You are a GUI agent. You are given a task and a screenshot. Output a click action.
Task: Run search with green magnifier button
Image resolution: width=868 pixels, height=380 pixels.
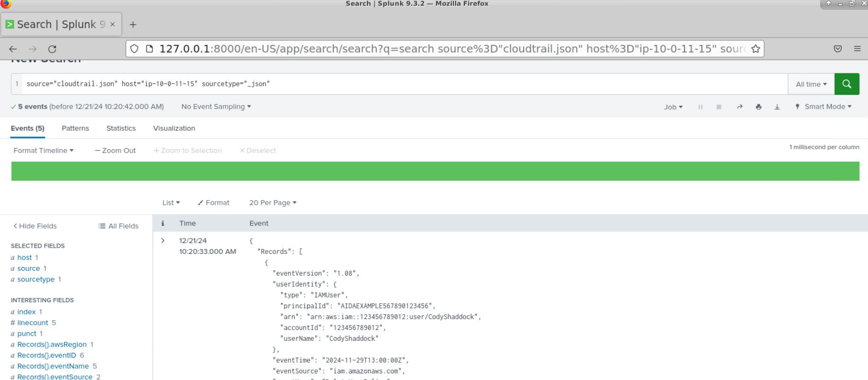click(x=846, y=84)
